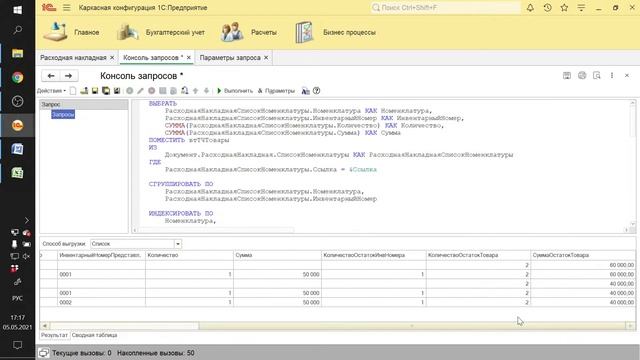Select Запросы item in query tree

[63, 115]
